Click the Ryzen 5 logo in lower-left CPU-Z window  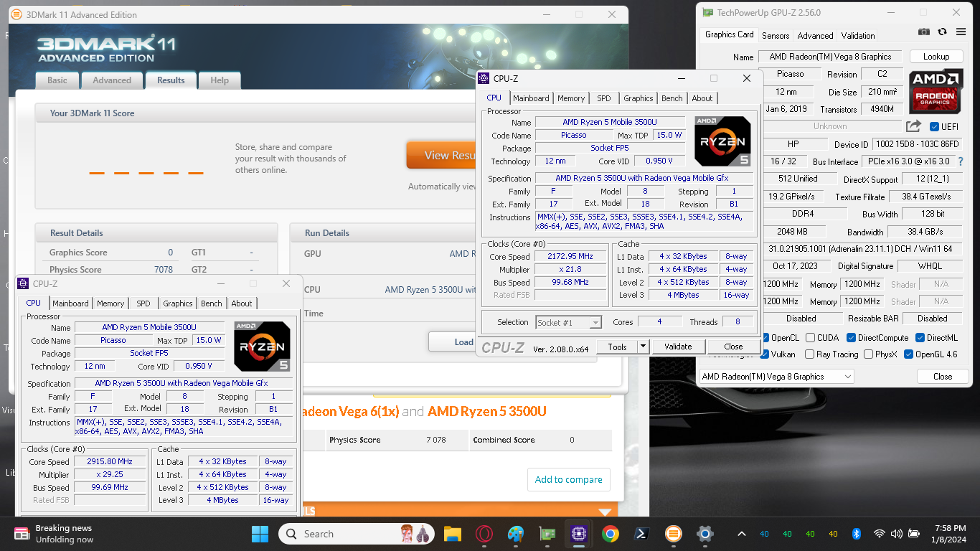262,347
